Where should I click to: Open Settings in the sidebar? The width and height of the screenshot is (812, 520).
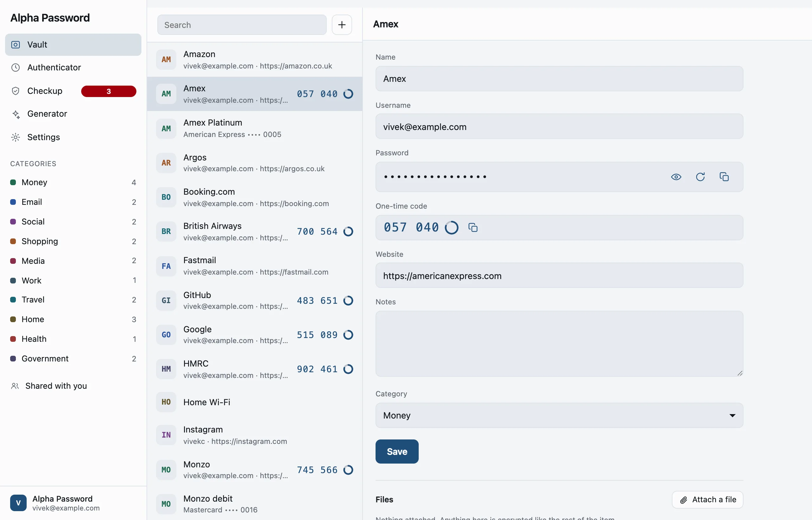click(x=73, y=137)
